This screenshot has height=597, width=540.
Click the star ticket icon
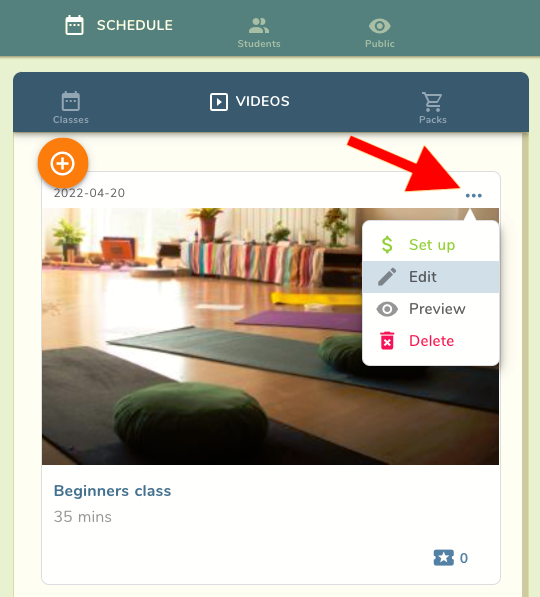click(x=443, y=558)
